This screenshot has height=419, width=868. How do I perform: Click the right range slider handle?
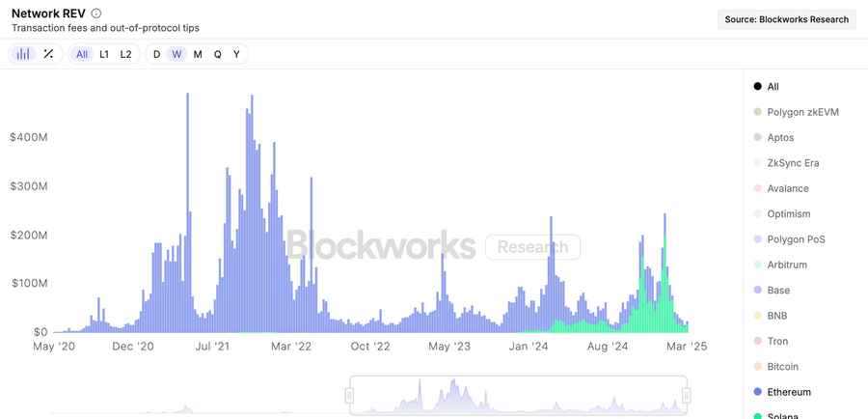pos(687,395)
